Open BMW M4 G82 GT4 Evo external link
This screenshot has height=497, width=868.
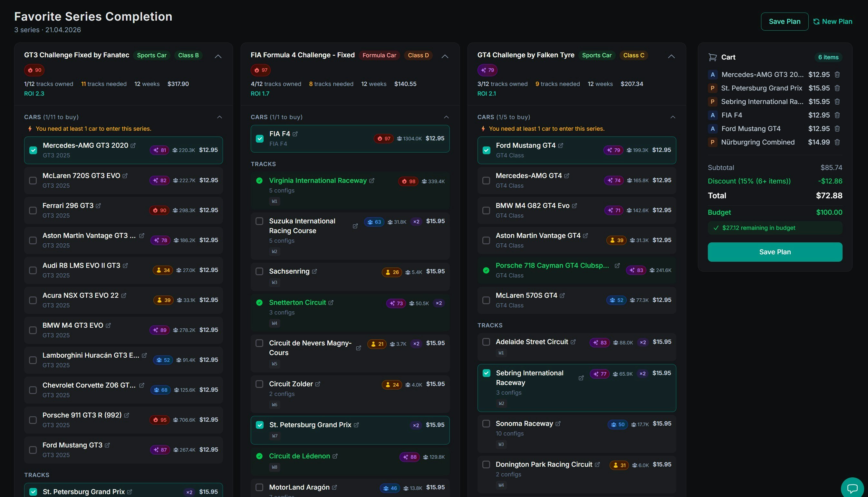574,206
